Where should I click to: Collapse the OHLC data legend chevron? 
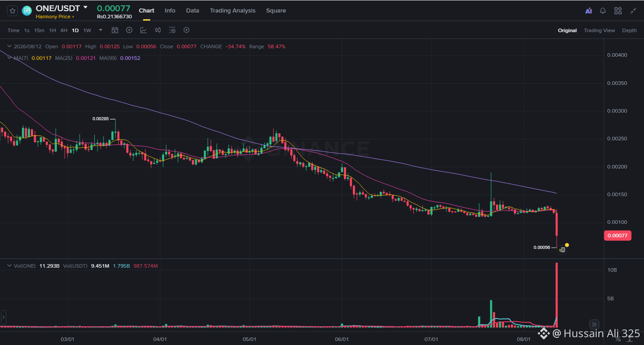coord(9,46)
